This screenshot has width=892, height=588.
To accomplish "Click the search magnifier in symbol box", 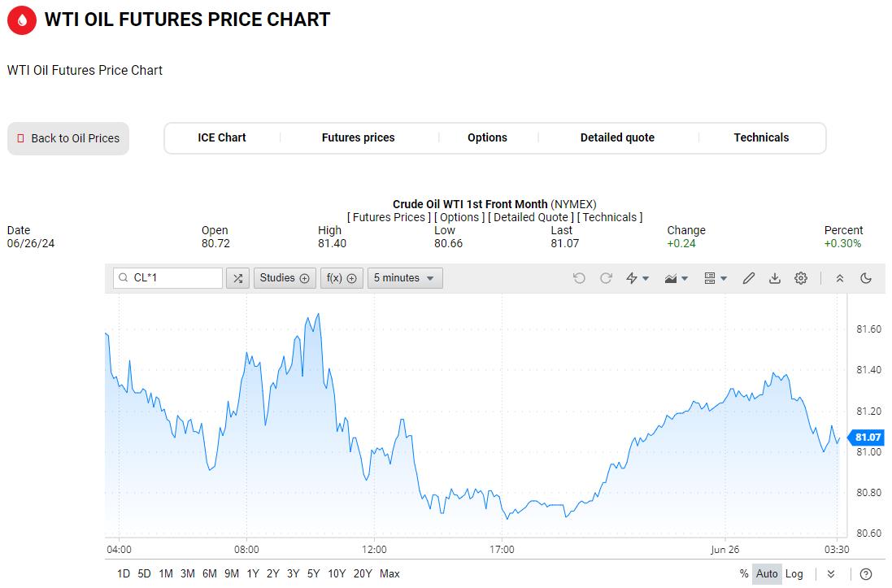I will click(123, 278).
